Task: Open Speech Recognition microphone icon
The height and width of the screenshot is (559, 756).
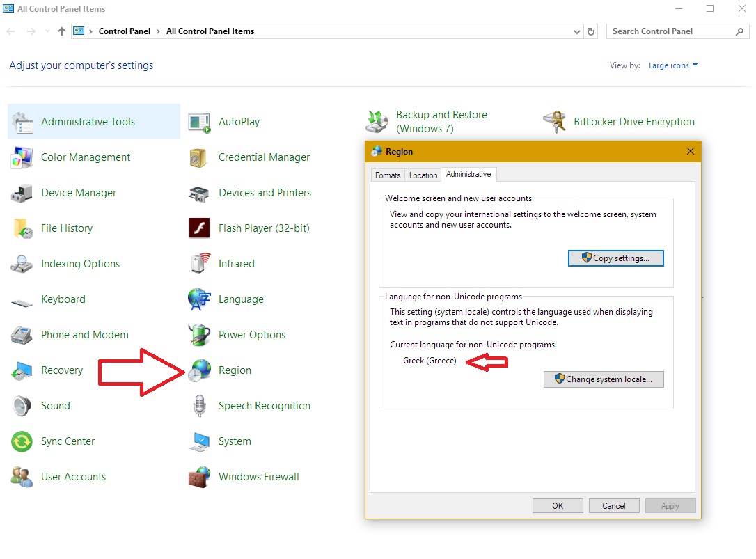Action: (x=199, y=406)
